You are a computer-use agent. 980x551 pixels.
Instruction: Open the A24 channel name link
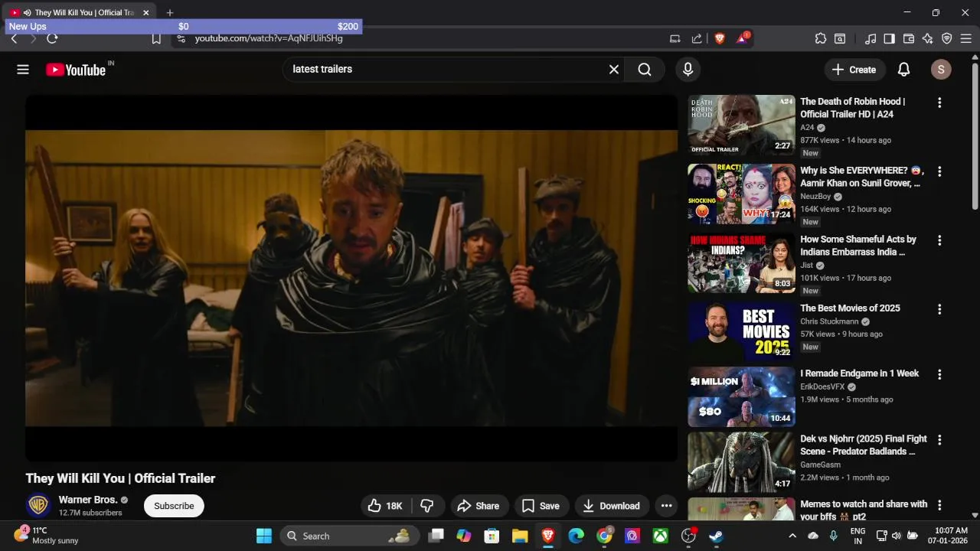point(807,128)
